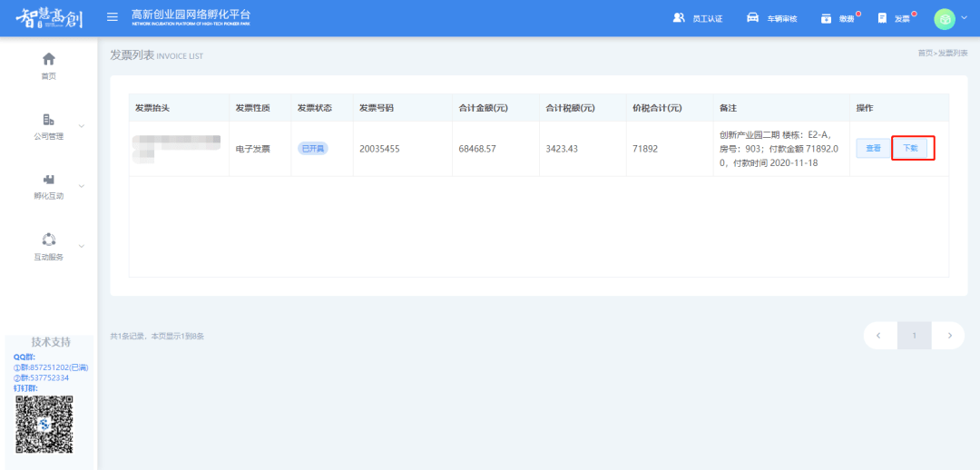
Task: Click the 高新创业园网络孵化平台 title
Action: click(191, 15)
